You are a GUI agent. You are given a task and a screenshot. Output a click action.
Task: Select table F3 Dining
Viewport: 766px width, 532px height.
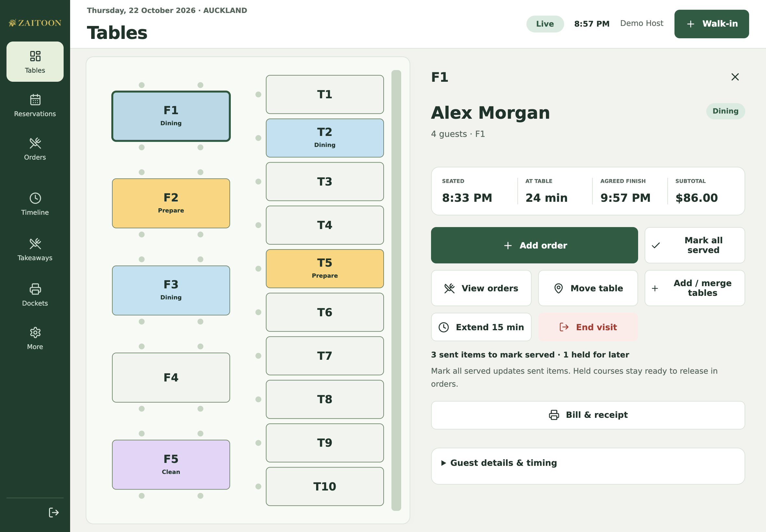[x=171, y=290]
